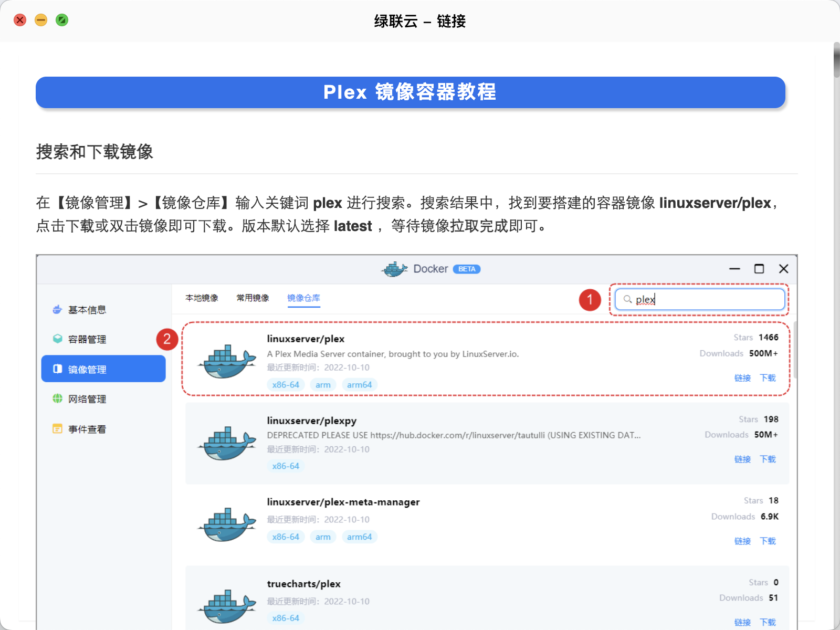
Task: Click the x86-64 tag under plex-meta-manager
Action: click(286, 537)
